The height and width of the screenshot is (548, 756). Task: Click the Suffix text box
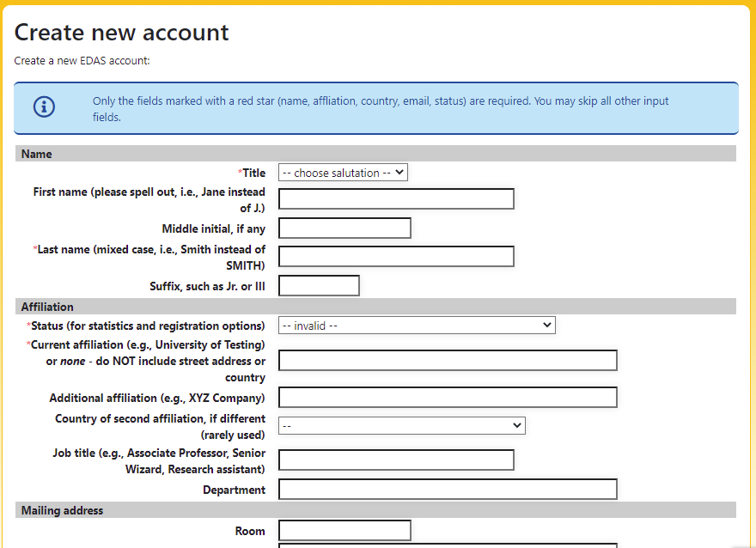tap(319, 286)
